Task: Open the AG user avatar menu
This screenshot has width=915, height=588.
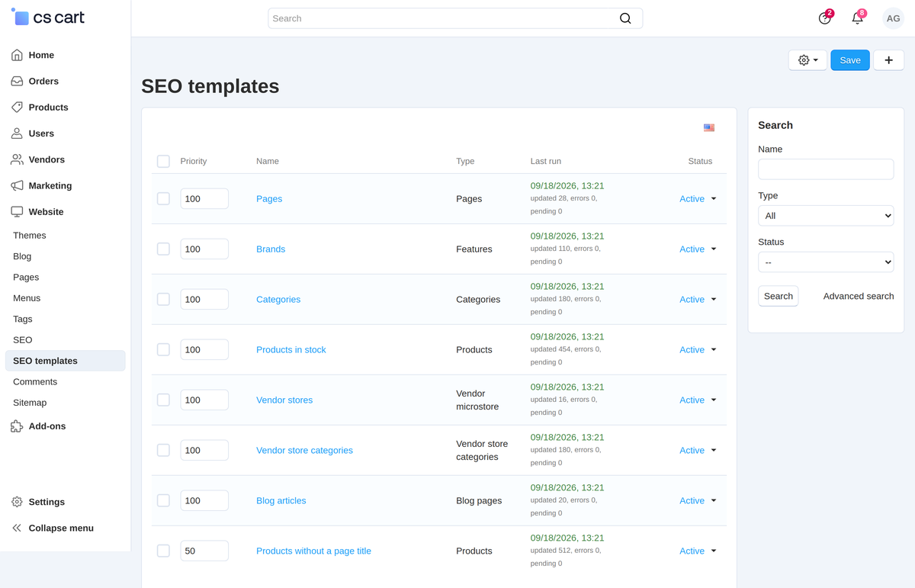Action: point(893,18)
